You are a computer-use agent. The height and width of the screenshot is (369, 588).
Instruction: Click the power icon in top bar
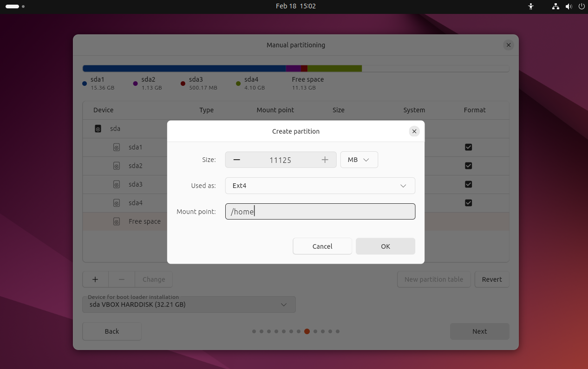pos(581,6)
